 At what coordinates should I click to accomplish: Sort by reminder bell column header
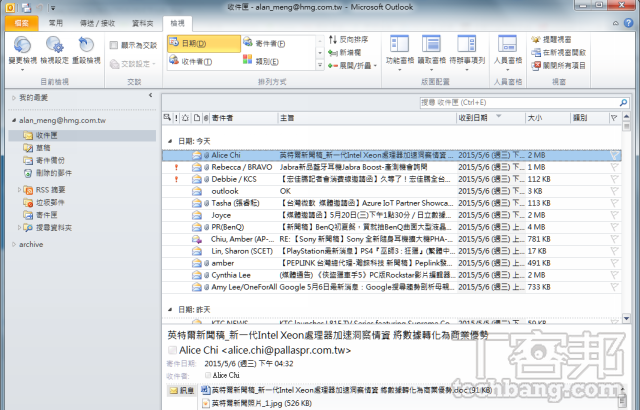coord(185,118)
